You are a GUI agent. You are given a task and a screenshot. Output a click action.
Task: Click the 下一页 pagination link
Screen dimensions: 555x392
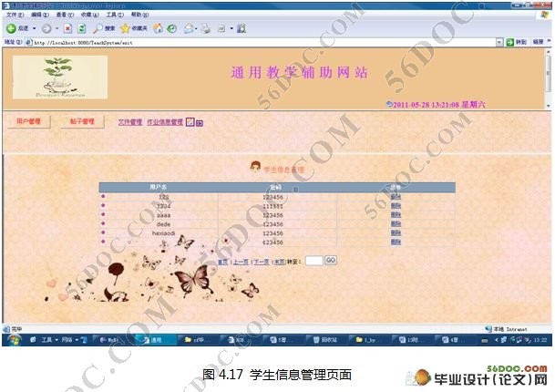coord(260,261)
